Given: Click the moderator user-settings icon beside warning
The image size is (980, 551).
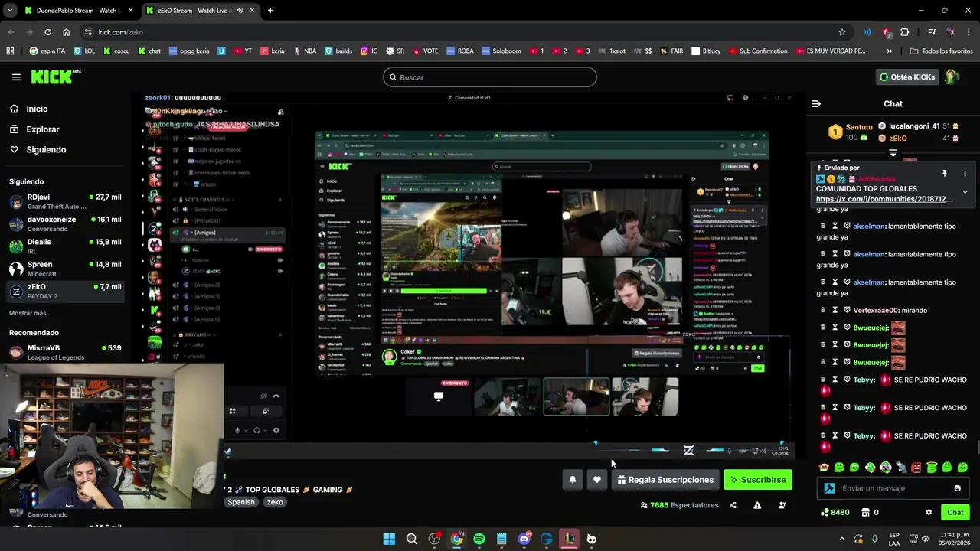Looking at the screenshot, I should tap(782, 505).
